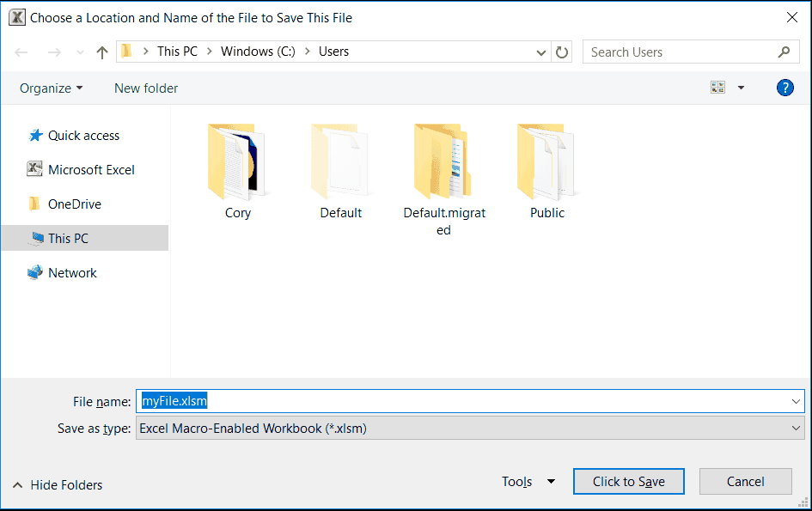Collapse the dialog with Hide Folders
Viewport: 812px width, 511px height.
coord(57,484)
